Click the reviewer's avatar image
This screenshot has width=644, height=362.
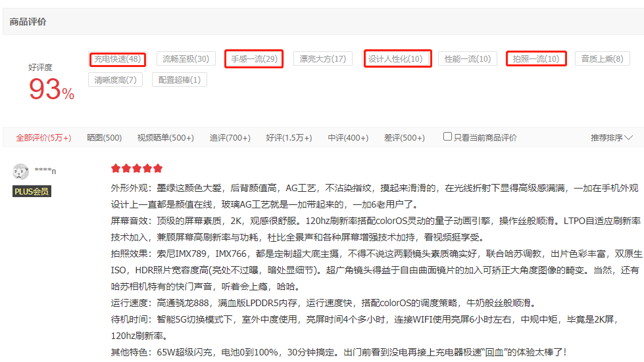21,171
